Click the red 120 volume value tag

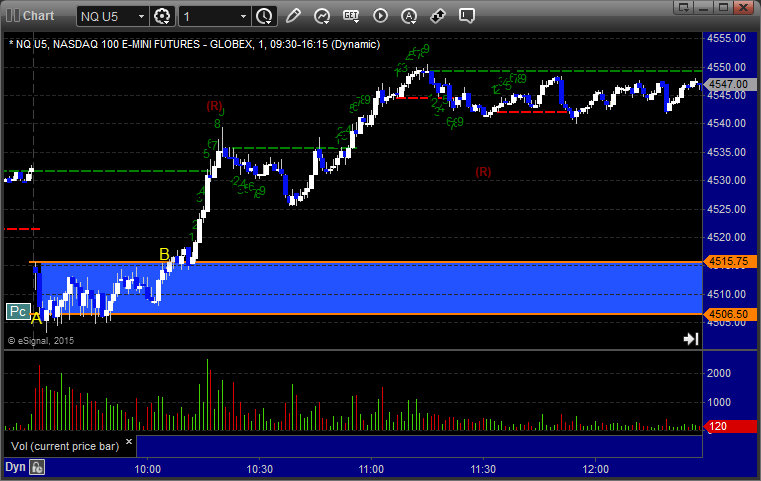pos(729,426)
